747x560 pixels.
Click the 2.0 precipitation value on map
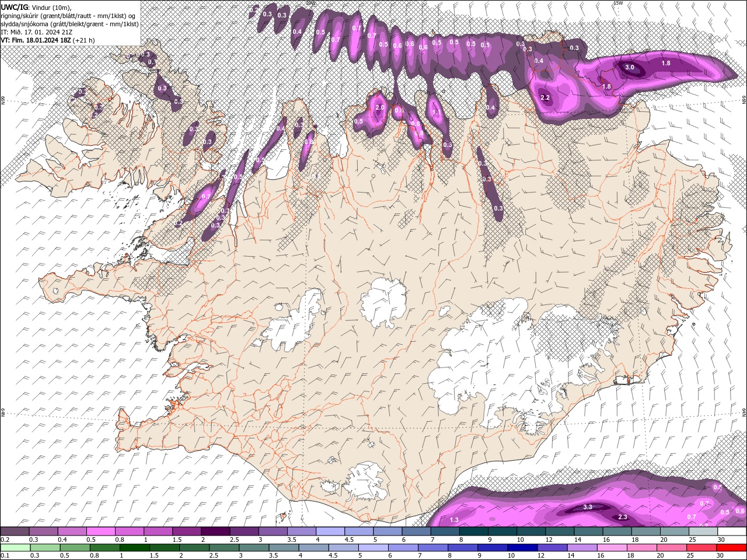(380, 108)
